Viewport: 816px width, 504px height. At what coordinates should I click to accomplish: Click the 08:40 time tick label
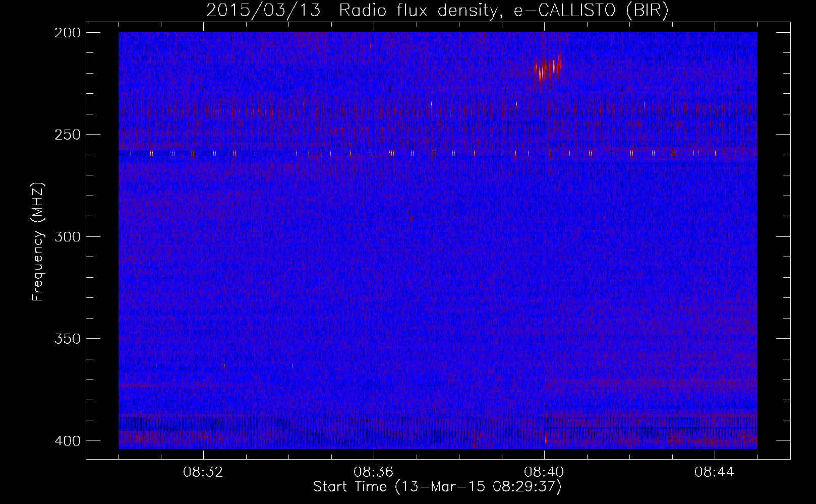[x=544, y=472]
